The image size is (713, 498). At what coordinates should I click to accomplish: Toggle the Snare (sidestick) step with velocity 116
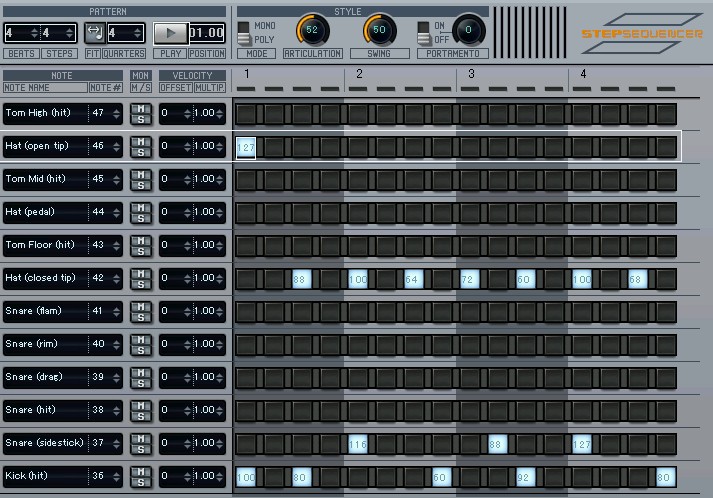[358, 444]
